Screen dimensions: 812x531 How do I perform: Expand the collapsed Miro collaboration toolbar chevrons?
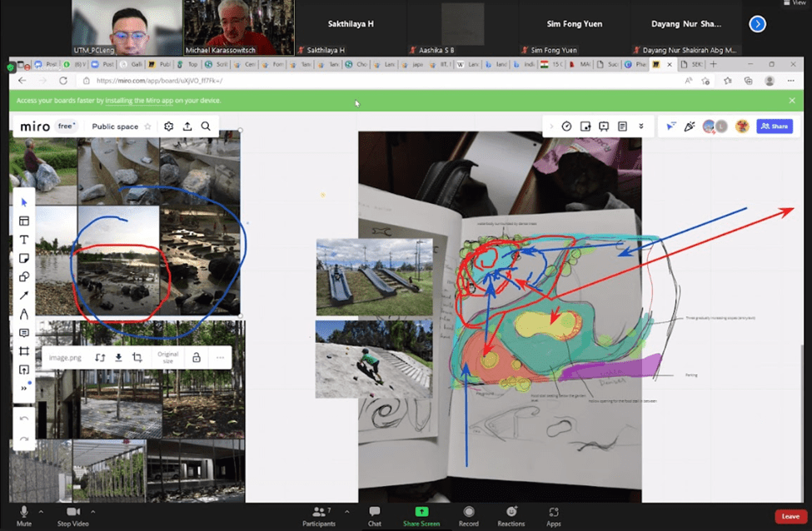tap(640, 127)
